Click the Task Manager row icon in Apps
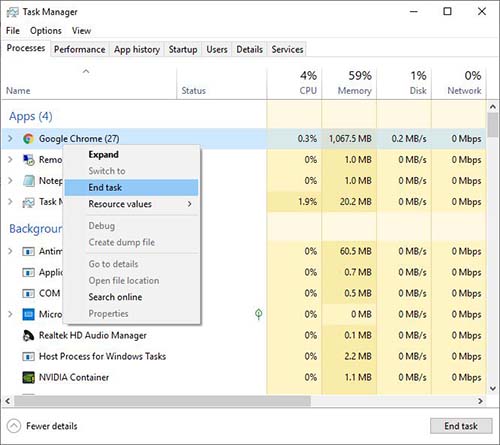 [28, 202]
